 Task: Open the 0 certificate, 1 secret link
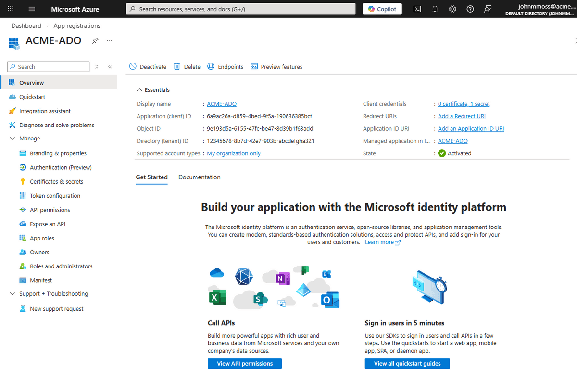[464, 103]
